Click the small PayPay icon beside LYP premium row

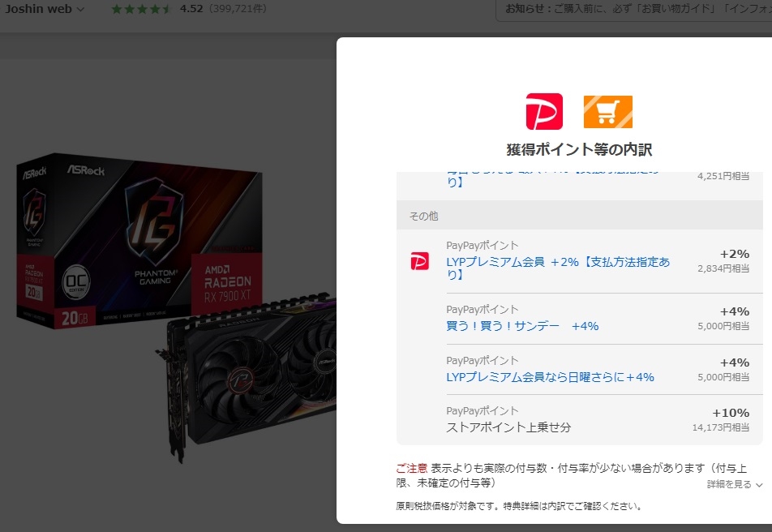tap(419, 261)
